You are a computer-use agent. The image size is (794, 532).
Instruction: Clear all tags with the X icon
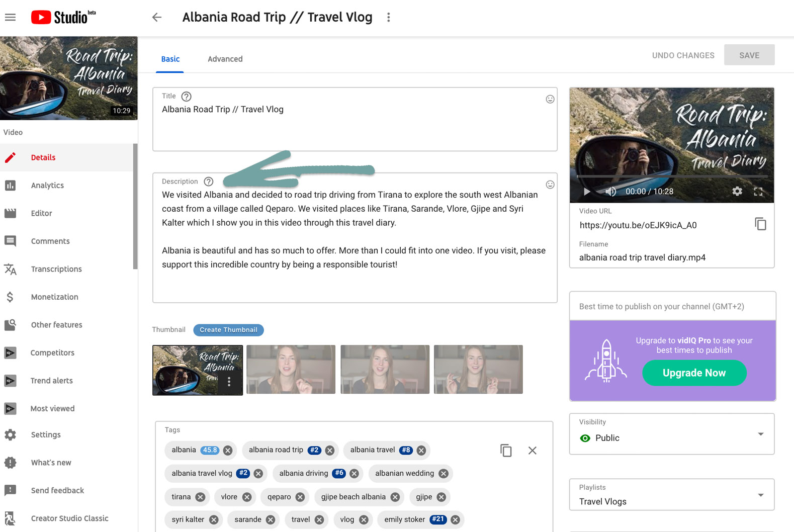[x=533, y=450]
